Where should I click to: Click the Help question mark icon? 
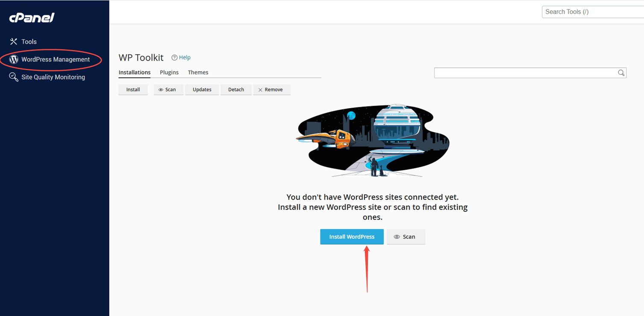point(174,57)
